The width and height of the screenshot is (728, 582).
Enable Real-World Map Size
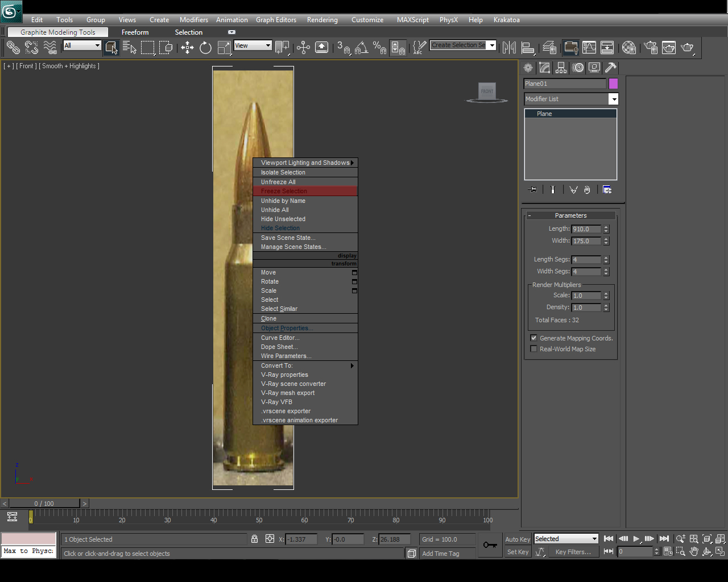click(533, 348)
